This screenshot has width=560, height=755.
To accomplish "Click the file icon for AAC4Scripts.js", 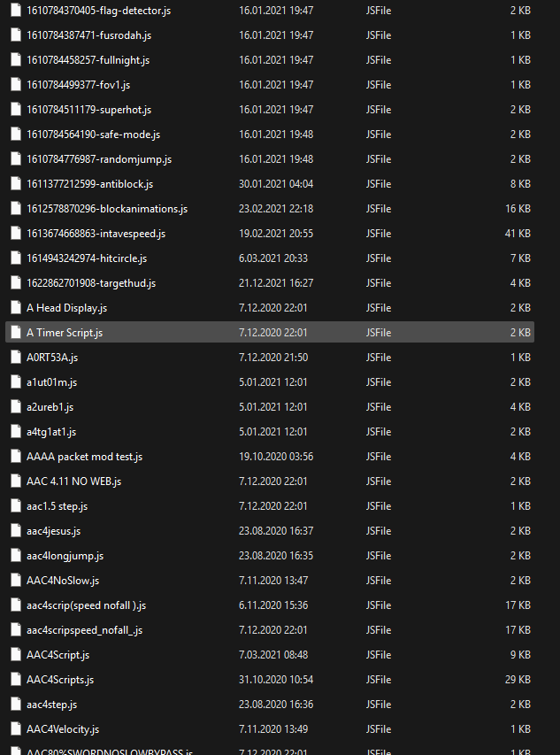I will (15, 680).
